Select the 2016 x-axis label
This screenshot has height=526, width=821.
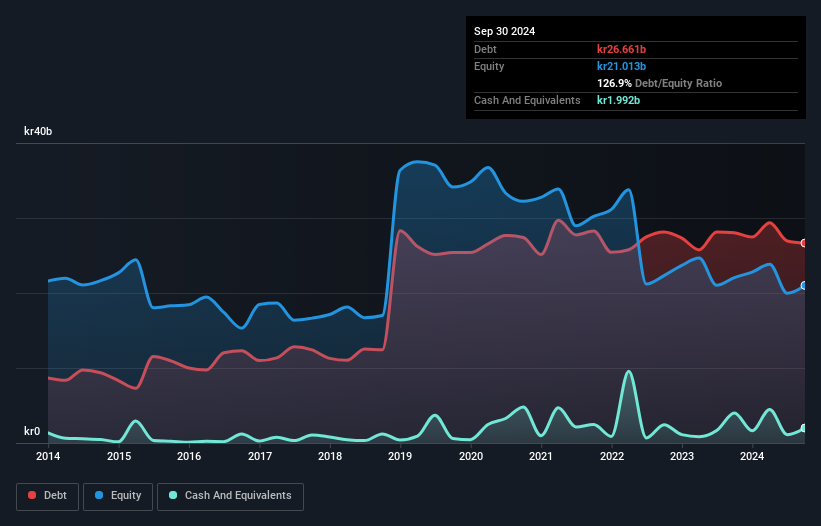189,456
